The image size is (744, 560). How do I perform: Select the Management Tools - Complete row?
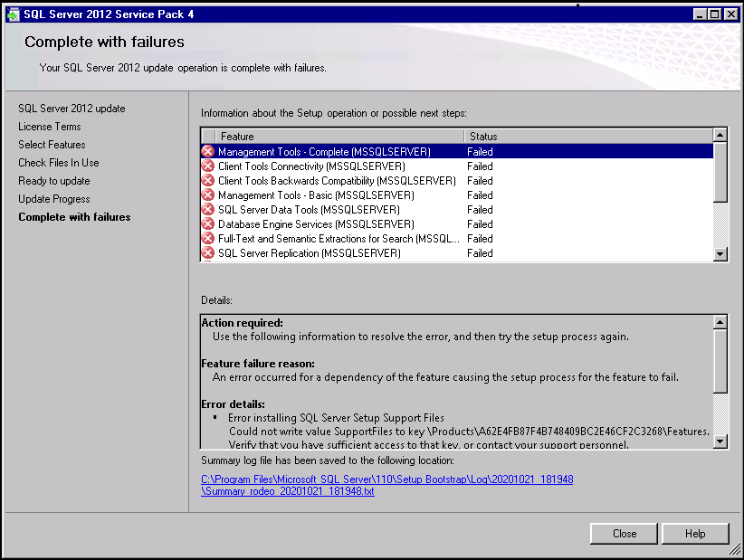click(x=457, y=152)
